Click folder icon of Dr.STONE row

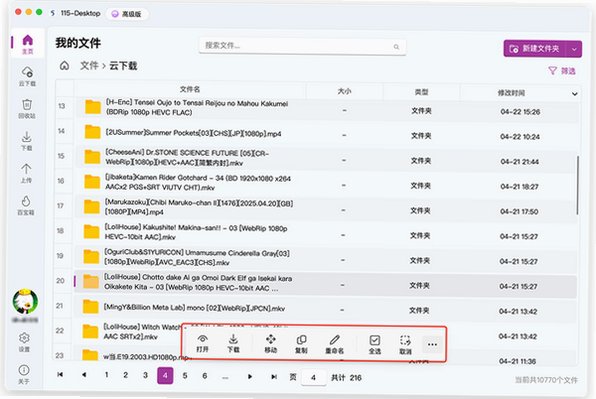pos(92,157)
